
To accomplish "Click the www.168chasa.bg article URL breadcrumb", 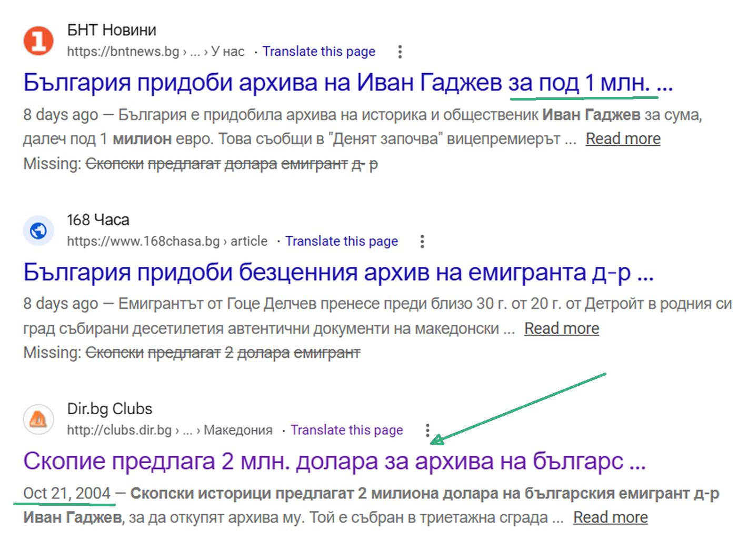I will (x=167, y=242).
